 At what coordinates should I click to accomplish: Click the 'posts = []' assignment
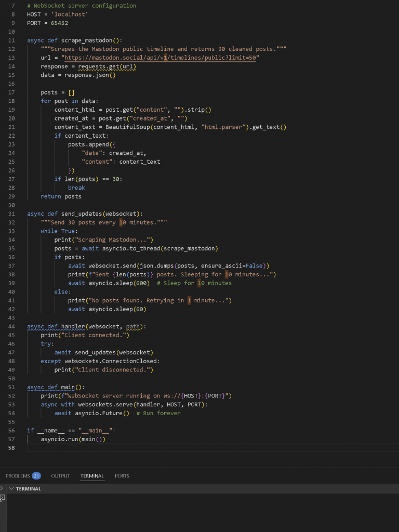(x=58, y=92)
